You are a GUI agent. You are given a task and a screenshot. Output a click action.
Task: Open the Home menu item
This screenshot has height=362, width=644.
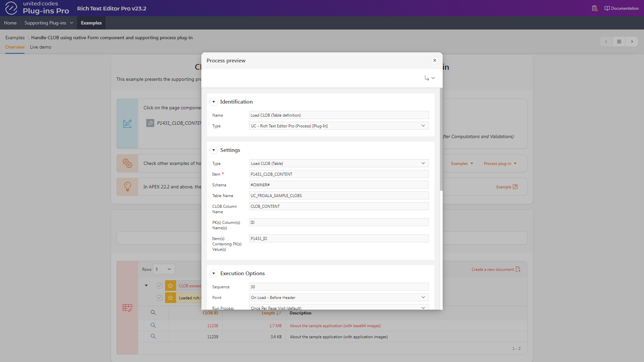[x=10, y=23]
